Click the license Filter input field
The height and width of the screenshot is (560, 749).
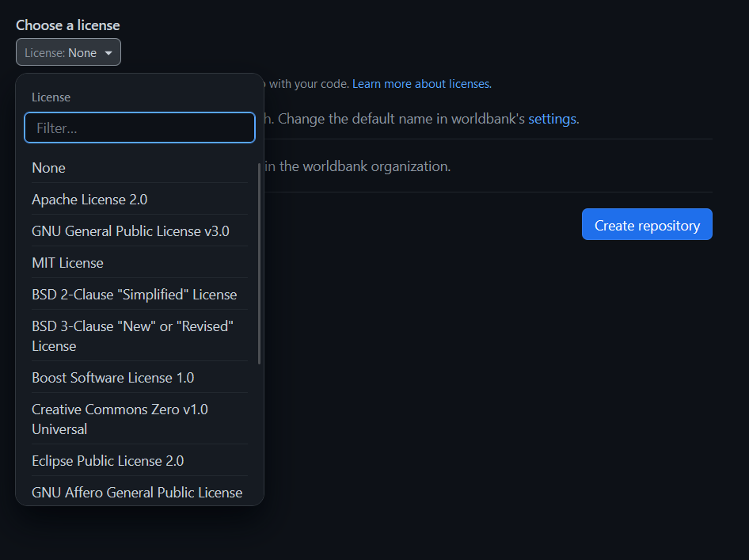point(139,128)
